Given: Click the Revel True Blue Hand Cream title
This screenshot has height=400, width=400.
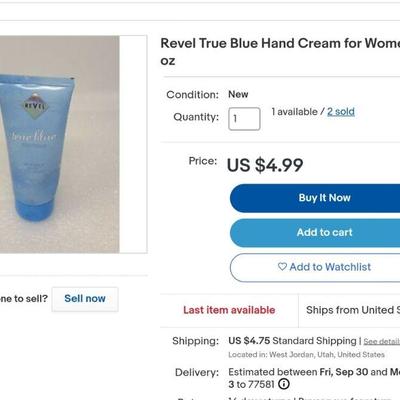Looking at the screenshot, I should click(x=280, y=52).
